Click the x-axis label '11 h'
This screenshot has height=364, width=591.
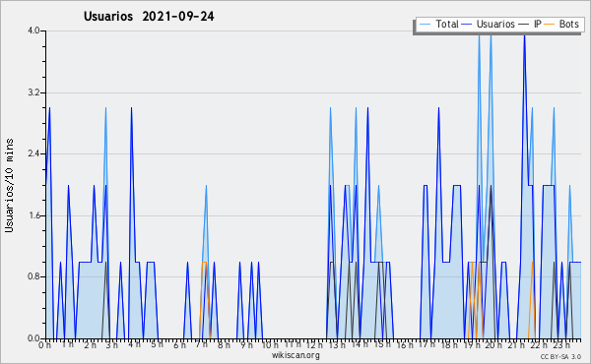[293, 344]
